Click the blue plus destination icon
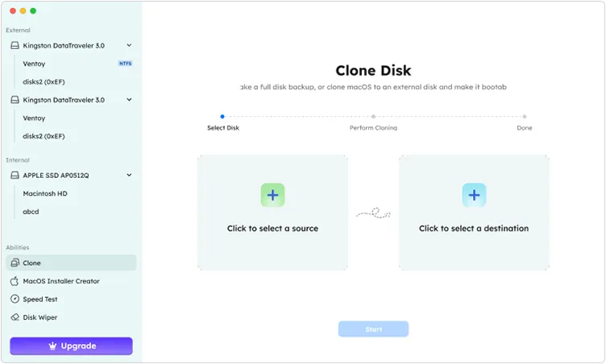The height and width of the screenshot is (364, 606). coord(474,195)
